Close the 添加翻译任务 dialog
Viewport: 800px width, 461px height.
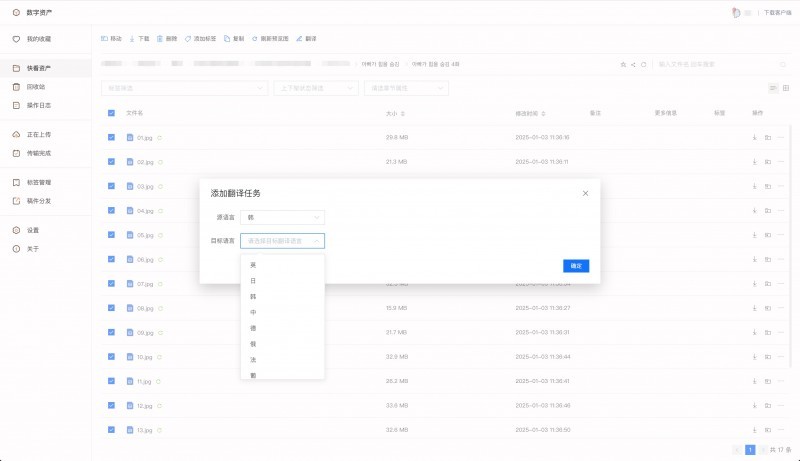pos(585,192)
